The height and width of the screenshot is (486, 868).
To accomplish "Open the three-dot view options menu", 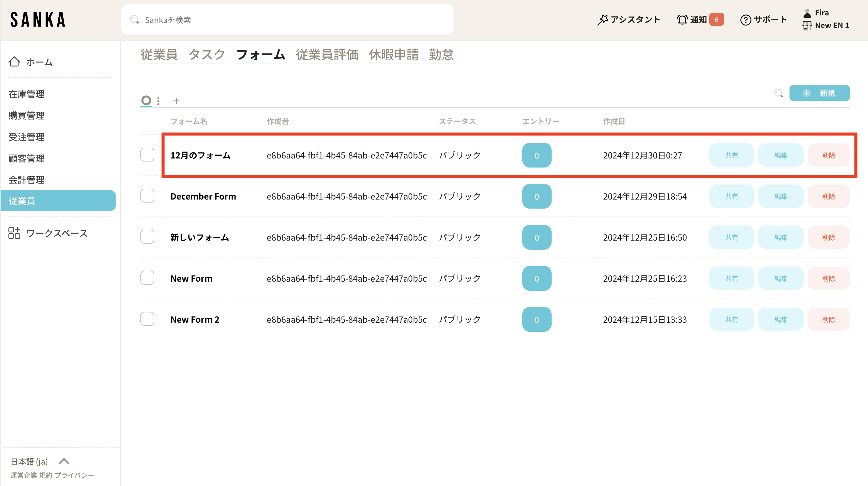I will click(x=158, y=101).
